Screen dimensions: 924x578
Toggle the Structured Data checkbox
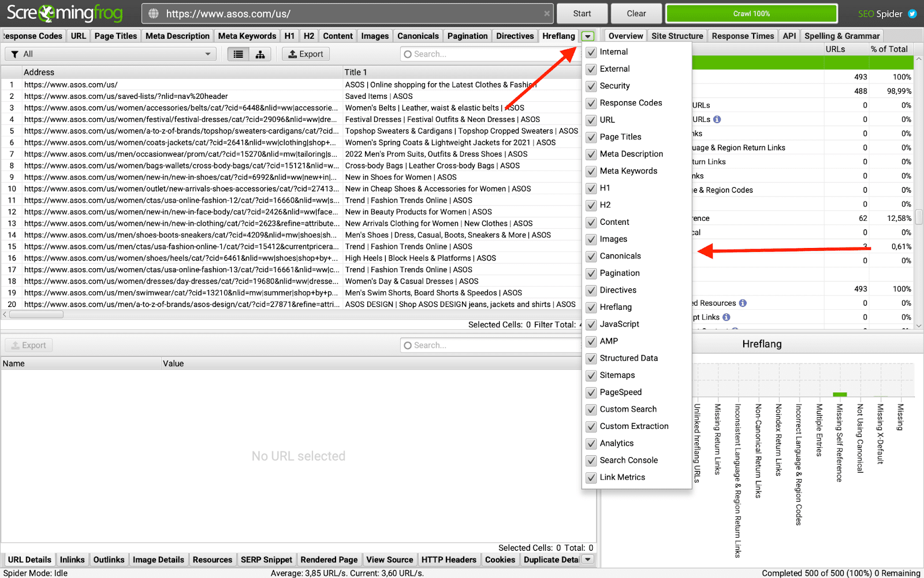[x=591, y=358]
